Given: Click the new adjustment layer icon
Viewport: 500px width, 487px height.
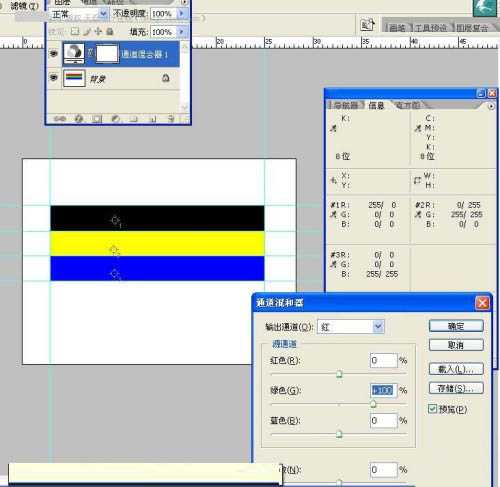Looking at the screenshot, I should pyautogui.click(x=116, y=119).
